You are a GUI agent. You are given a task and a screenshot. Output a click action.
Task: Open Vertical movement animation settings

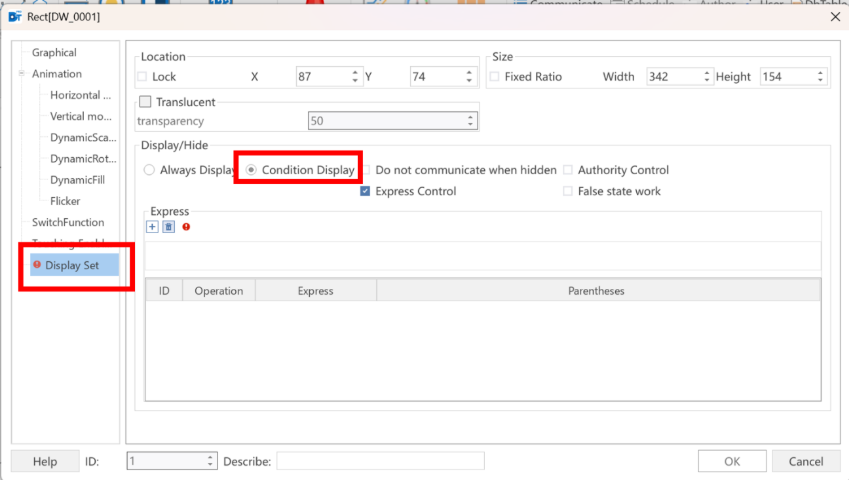coord(81,116)
